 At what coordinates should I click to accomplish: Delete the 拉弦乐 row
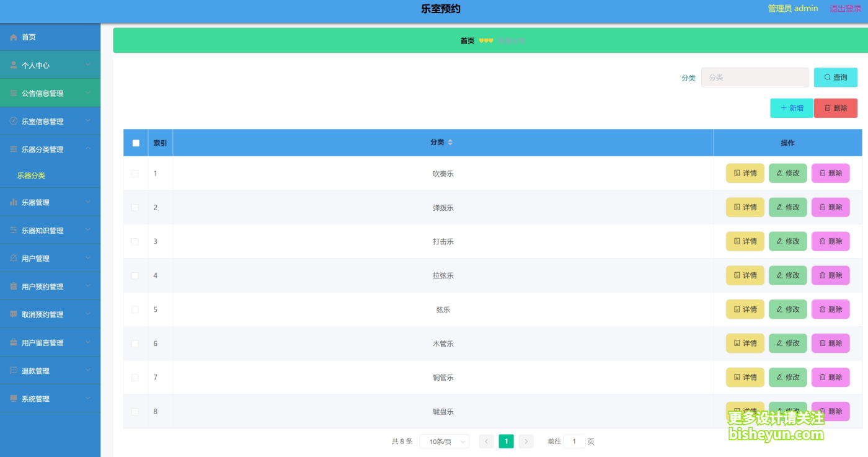pyautogui.click(x=831, y=275)
